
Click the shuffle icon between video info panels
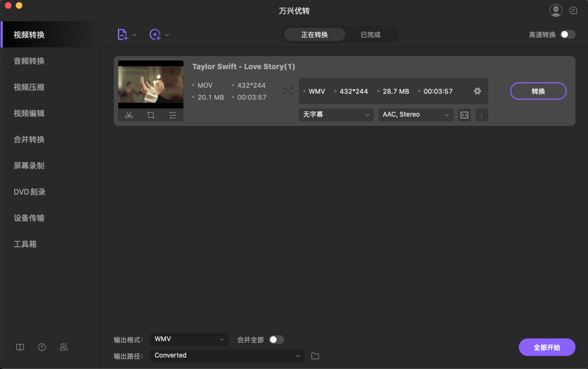coord(287,91)
